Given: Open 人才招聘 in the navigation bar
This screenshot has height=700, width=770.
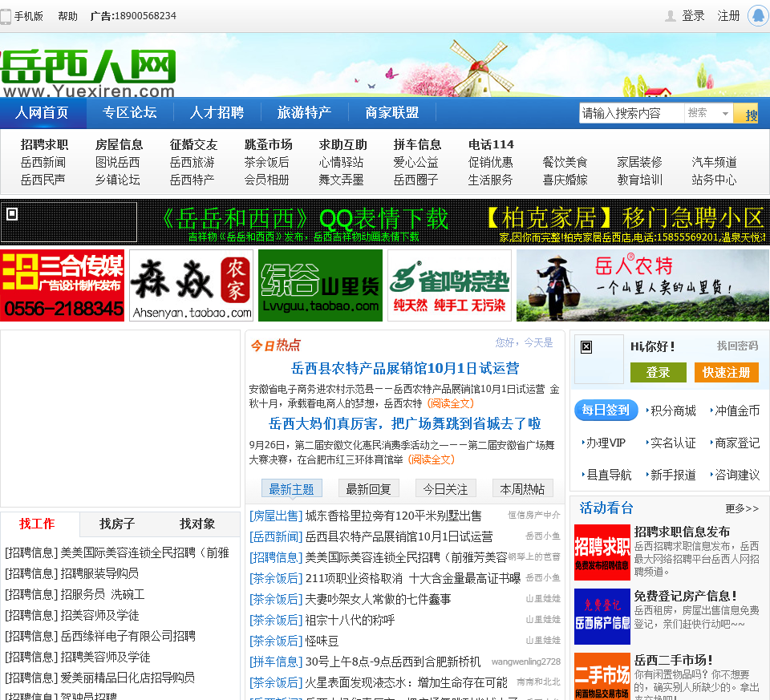Looking at the screenshot, I should (x=217, y=112).
